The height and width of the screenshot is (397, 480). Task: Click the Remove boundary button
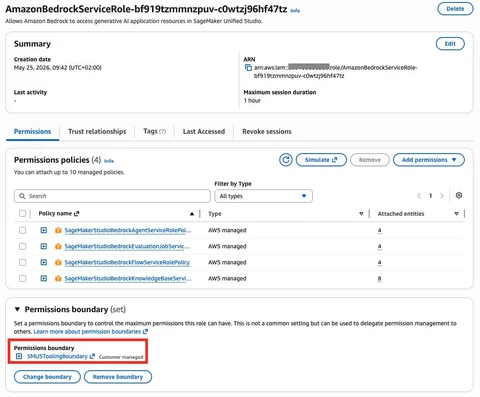pos(118,377)
